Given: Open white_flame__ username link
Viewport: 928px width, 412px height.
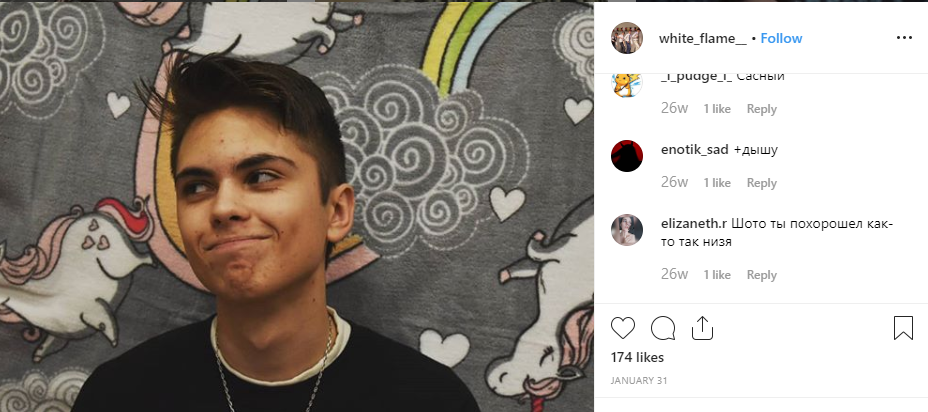Looking at the screenshot, I should click(702, 38).
